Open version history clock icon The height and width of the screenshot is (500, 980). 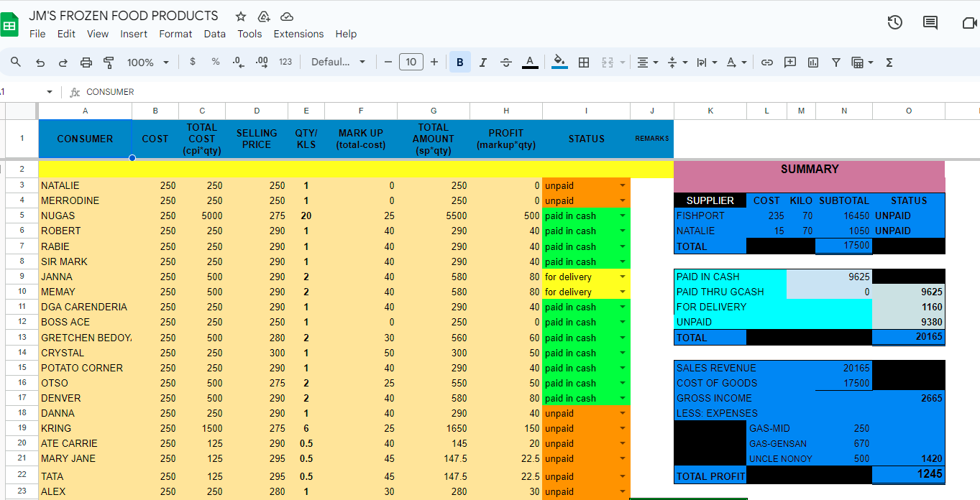coord(894,23)
